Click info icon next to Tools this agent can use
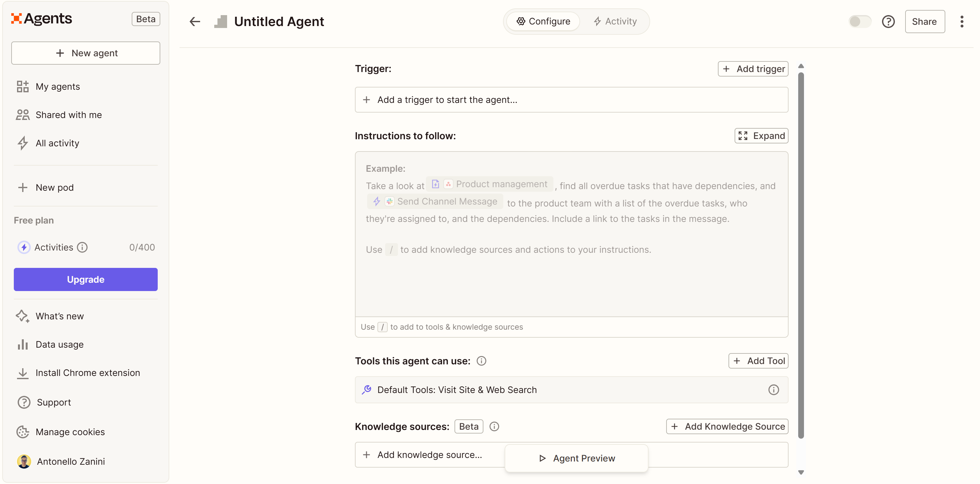980x484 pixels. [x=481, y=361]
